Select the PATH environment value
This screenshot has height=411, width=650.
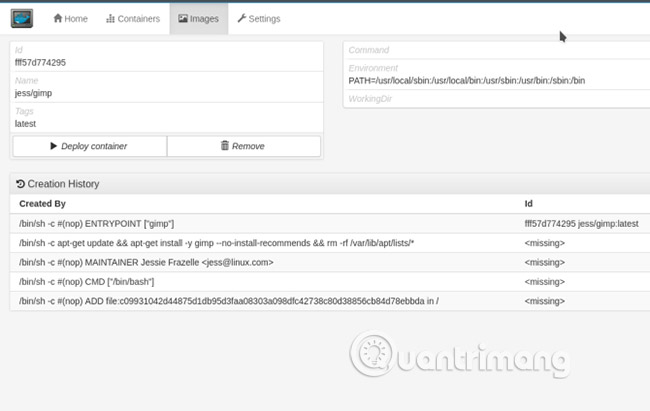466,80
